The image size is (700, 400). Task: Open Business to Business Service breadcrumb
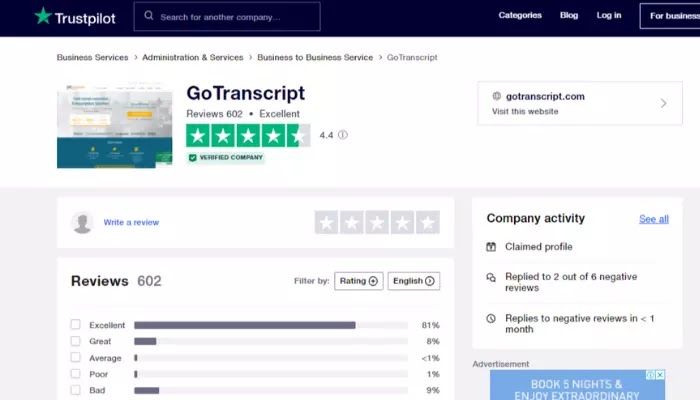pyautogui.click(x=315, y=57)
